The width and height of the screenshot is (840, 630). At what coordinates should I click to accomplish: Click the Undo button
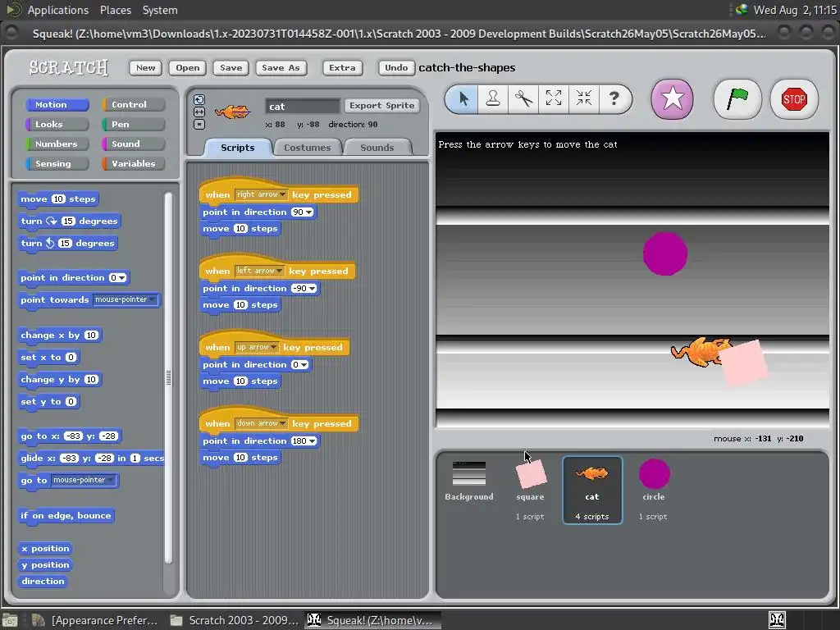396,67
